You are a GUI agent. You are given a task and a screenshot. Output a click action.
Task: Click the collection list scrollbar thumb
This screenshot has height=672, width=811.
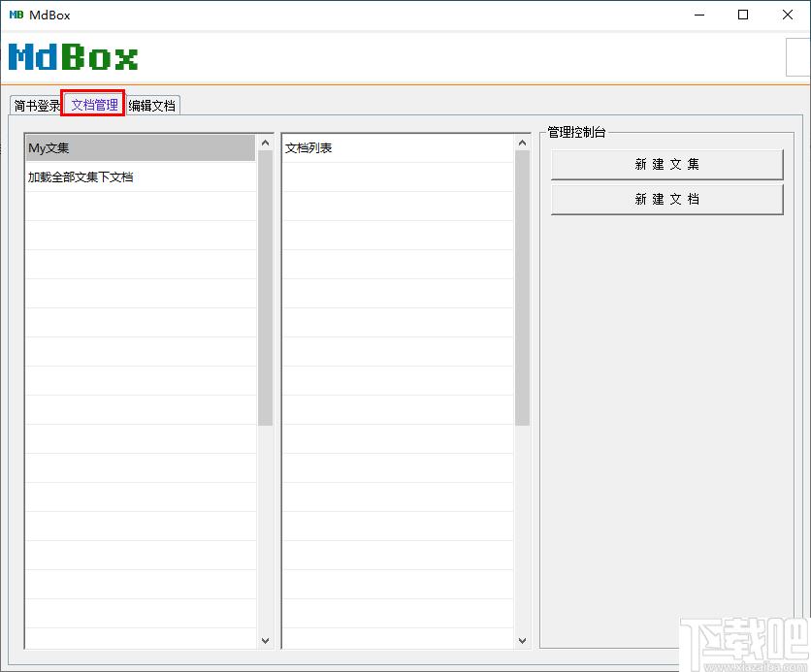[x=266, y=288]
